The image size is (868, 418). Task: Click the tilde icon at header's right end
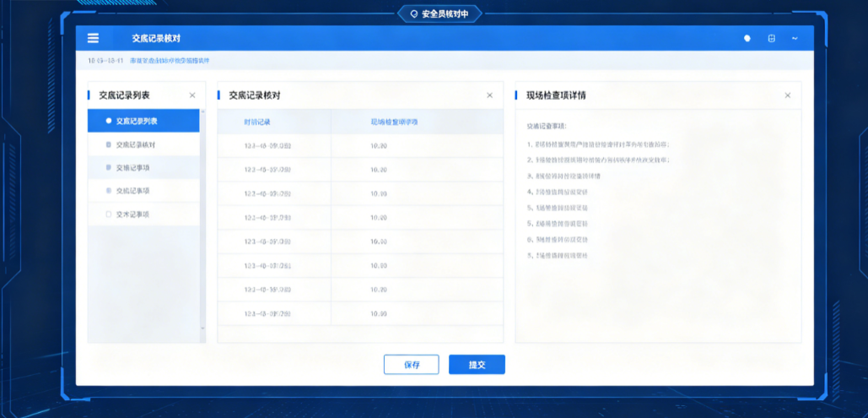[x=795, y=38]
